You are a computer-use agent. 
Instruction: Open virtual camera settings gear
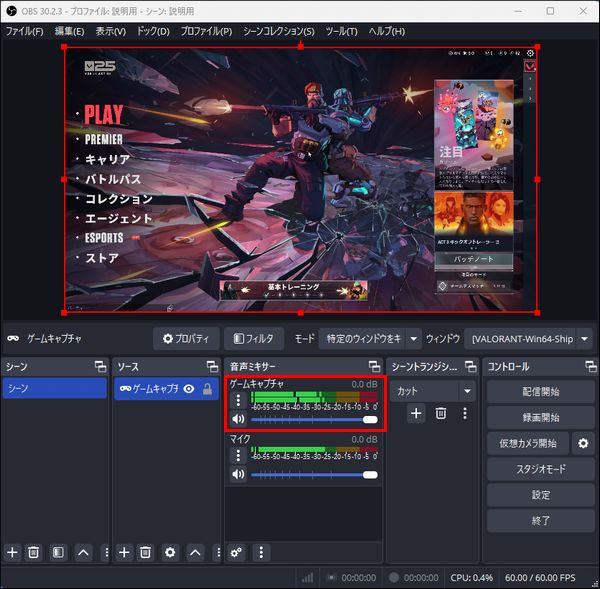point(583,444)
